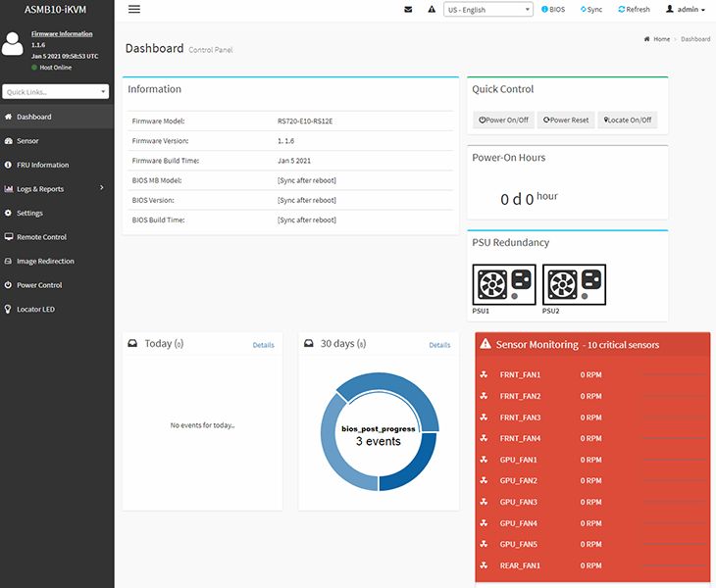Screen dimensions: 716x588
Task: Open the warning alerts triangle icon
Action: (432, 10)
